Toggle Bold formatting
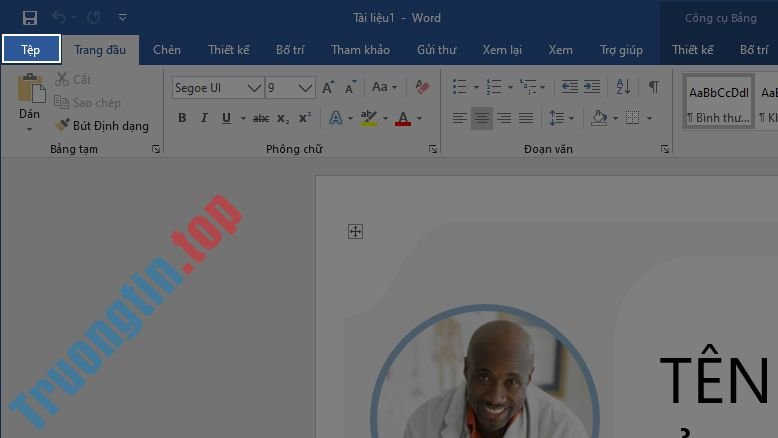This screenshot has width=778, height=438. (x=182, y=118)
